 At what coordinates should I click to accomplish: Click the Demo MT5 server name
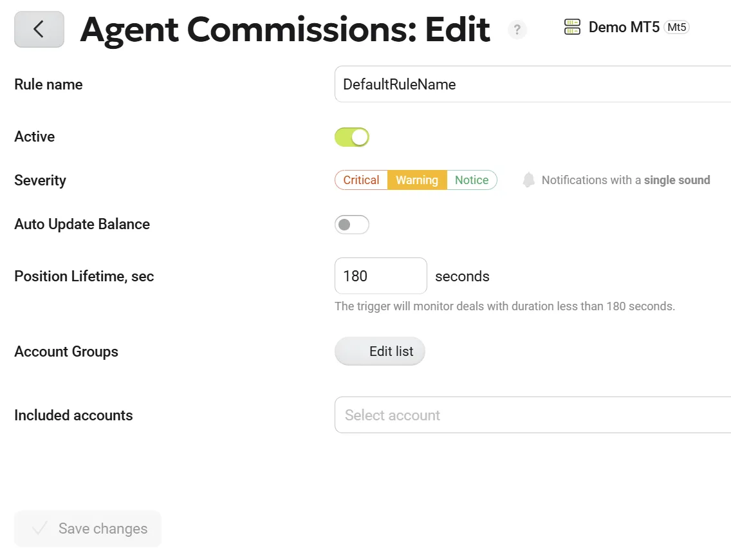click(624, 27)
